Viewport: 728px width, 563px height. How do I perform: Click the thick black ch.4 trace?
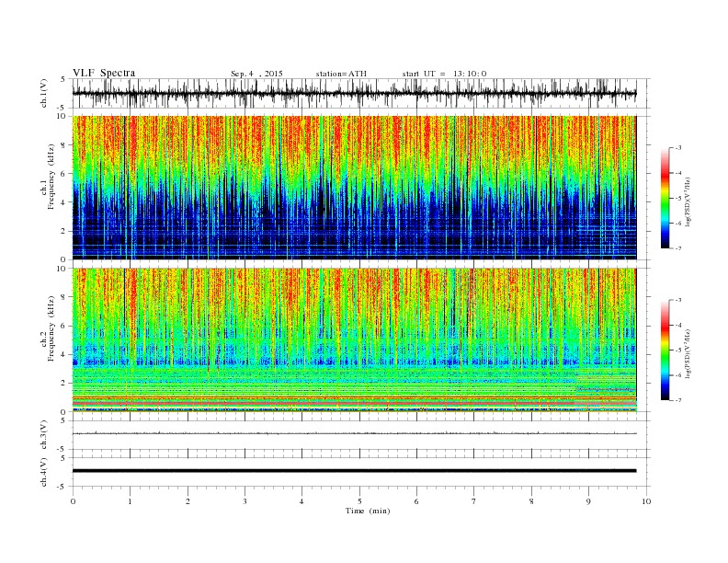tap(354, 471)
